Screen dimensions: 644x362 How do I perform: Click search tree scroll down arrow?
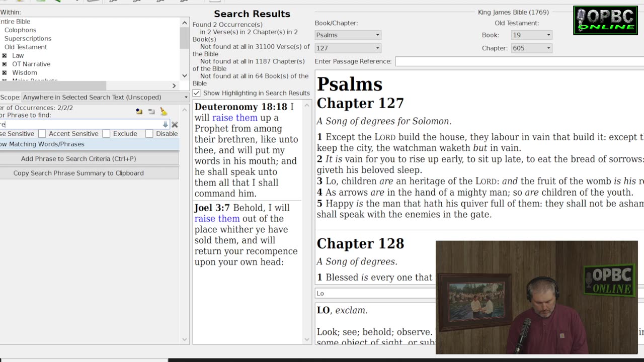coord(185,76)
